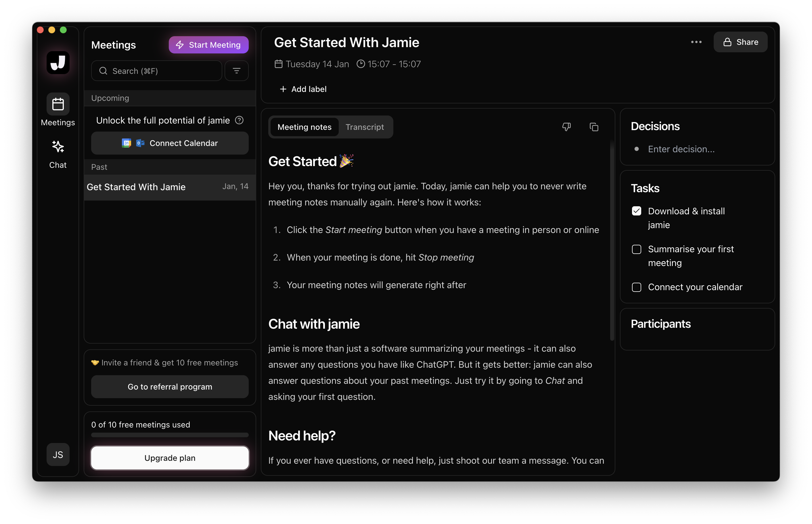Screen dimensions: 812x524
Task: Check the Summarise your first meeting task
Action: (x=636, y=249)
